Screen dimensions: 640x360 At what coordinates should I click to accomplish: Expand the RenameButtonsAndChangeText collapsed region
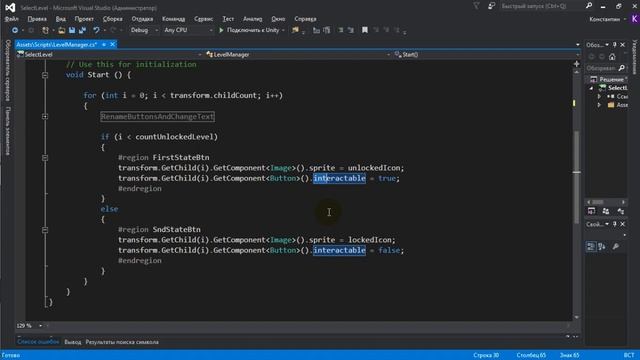point(45,117)
